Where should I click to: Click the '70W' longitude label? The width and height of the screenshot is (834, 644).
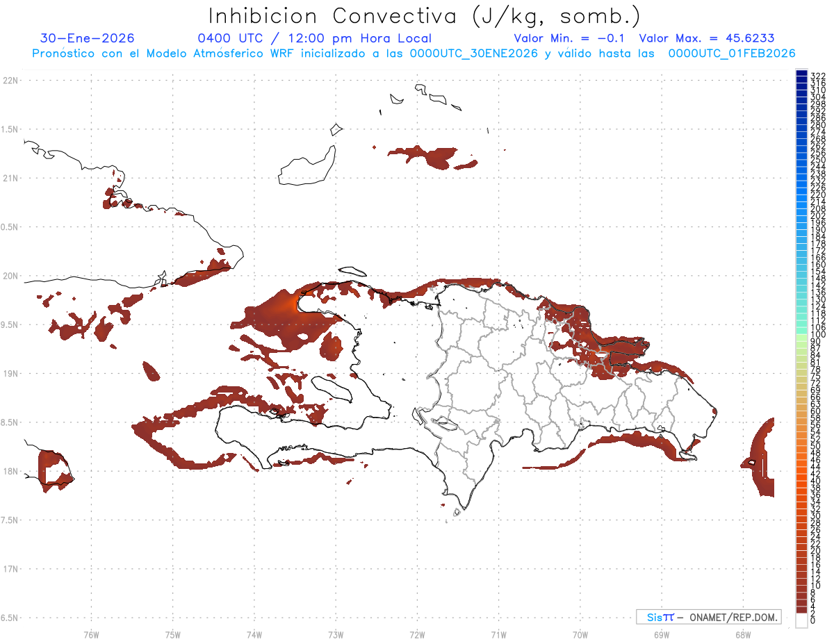[x=580, y=634]
